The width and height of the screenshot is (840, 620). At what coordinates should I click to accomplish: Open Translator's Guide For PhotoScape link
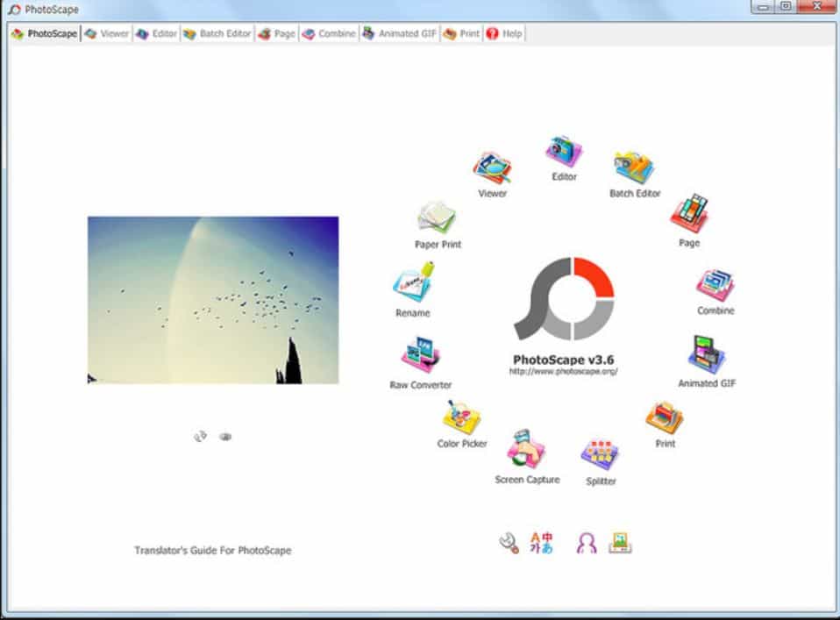point(213,551)
